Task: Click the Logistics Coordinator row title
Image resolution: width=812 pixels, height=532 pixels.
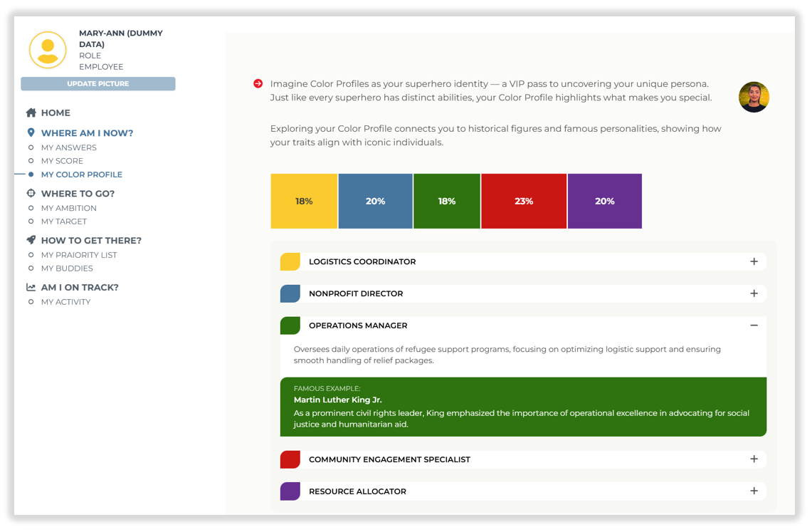Action: coord(362,261)
